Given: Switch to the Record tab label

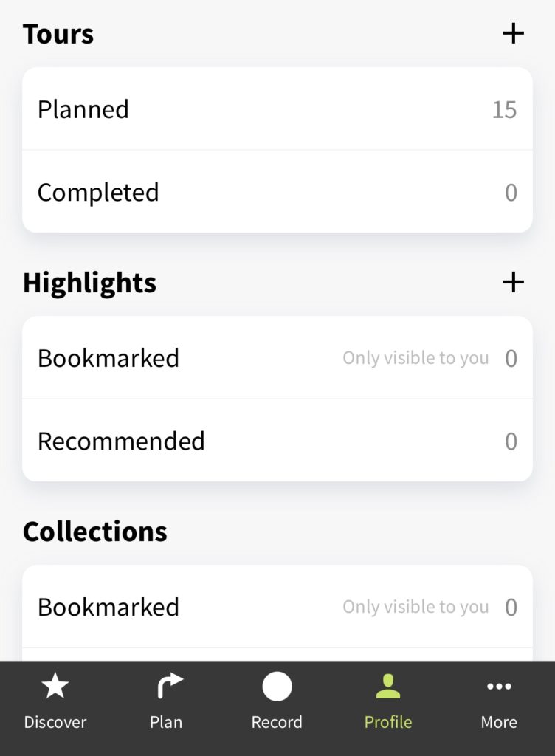Looking at the screenshot, I should [x=277, y=722].
